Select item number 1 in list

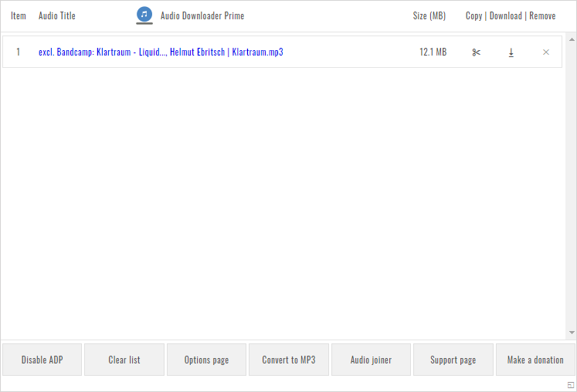coord(18,52)
